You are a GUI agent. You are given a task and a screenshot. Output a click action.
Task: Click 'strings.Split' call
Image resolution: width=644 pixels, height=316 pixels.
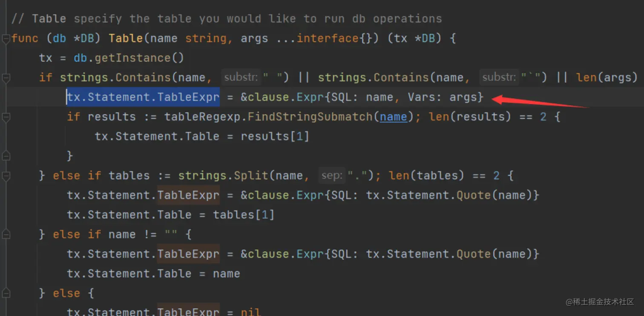click(x=224, y=175)
